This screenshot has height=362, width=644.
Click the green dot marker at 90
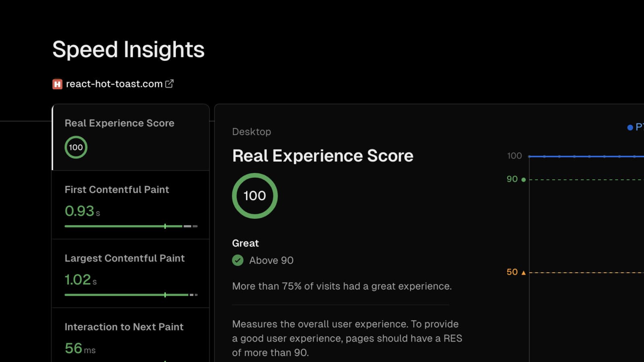point(523,180)
